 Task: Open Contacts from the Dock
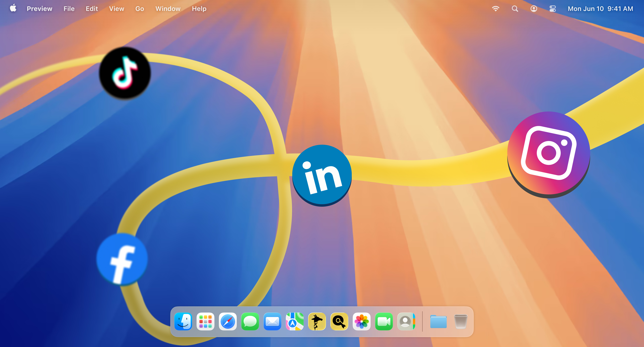point(406,321)
